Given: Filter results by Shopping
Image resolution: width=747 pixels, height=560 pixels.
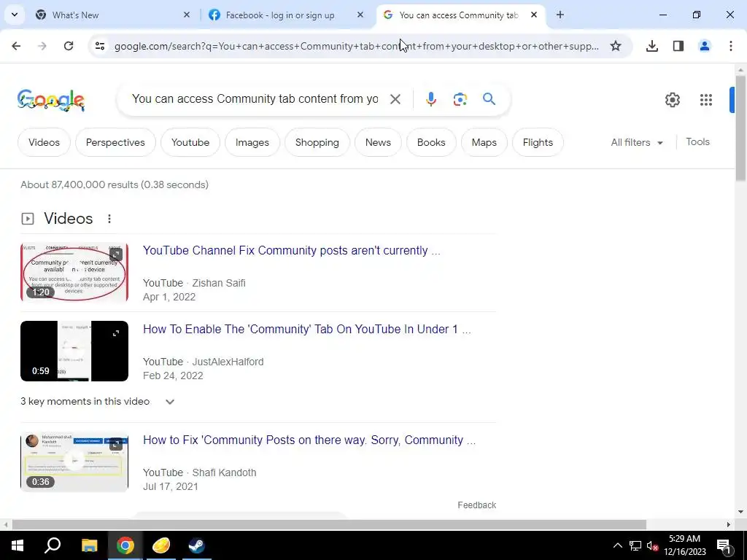Looking at the screenshot, I should click(x=317, y=142).
